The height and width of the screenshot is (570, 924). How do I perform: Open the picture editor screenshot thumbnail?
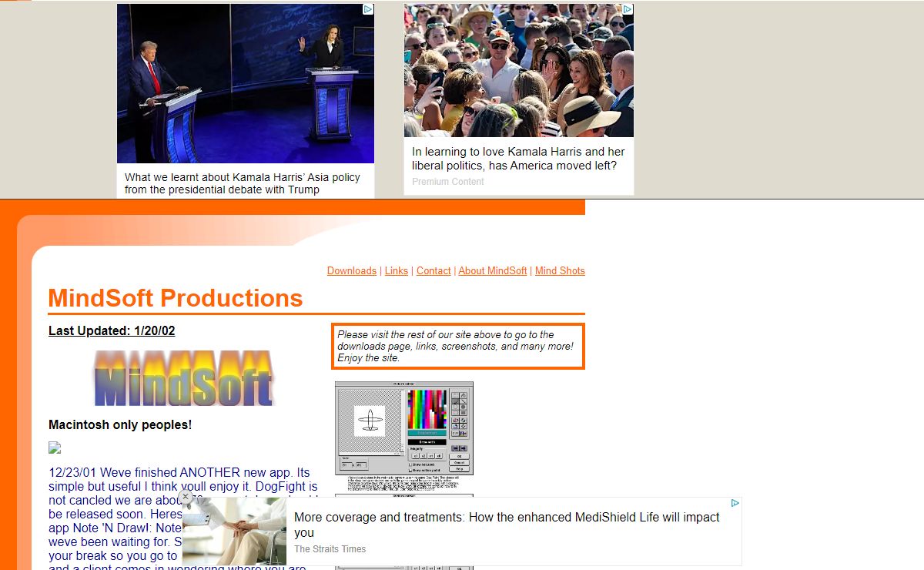(x=404, y=428)
